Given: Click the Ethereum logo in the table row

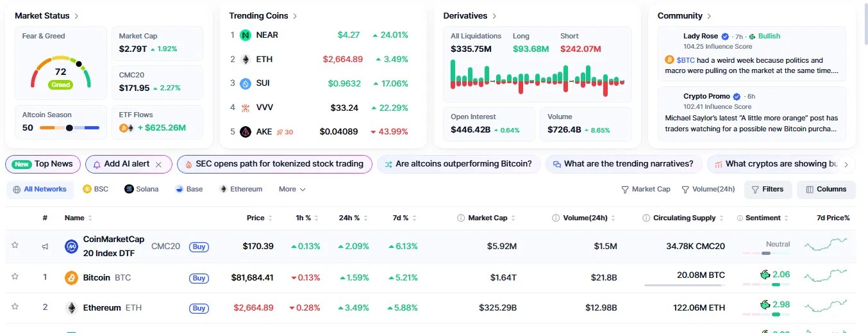Looking at the screenshot, I should coord(72,308).
